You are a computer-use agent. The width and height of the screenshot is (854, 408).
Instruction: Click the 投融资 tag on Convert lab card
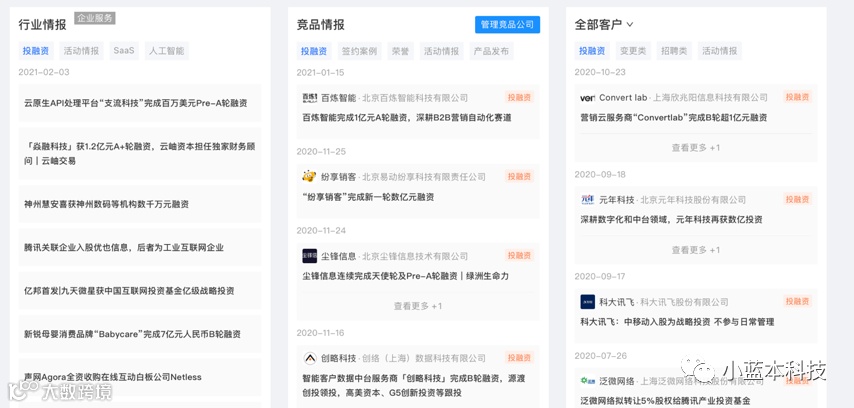(x=797, y=97)
